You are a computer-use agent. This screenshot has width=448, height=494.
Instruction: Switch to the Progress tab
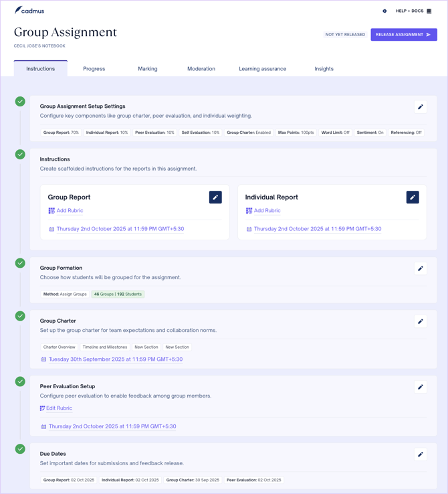coord(94,69)
